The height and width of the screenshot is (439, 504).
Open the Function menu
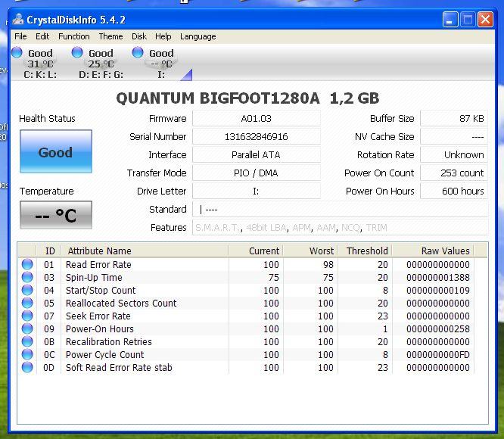73,36
